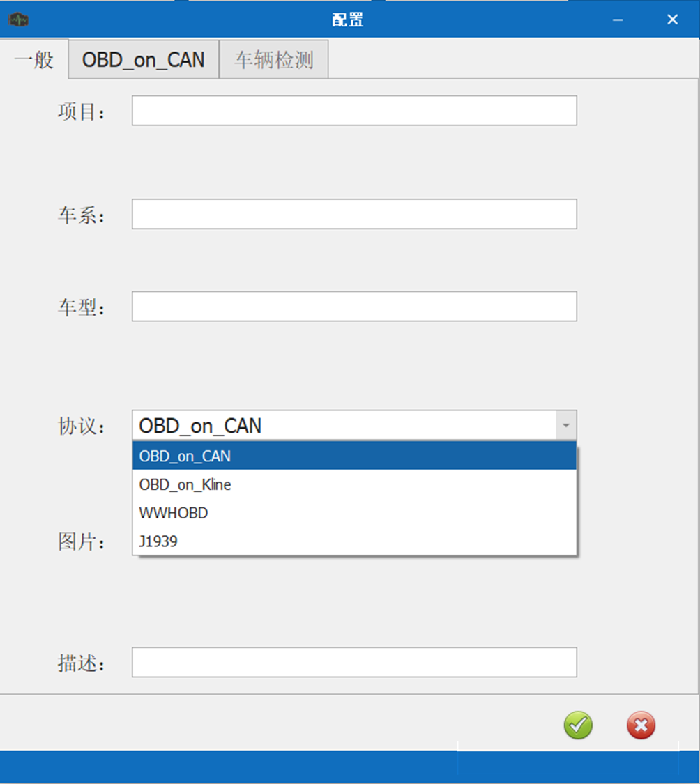Focus the 描述 description field
Image resolution: width=700 pixels, height=784 pixels.
coord(354,663)
